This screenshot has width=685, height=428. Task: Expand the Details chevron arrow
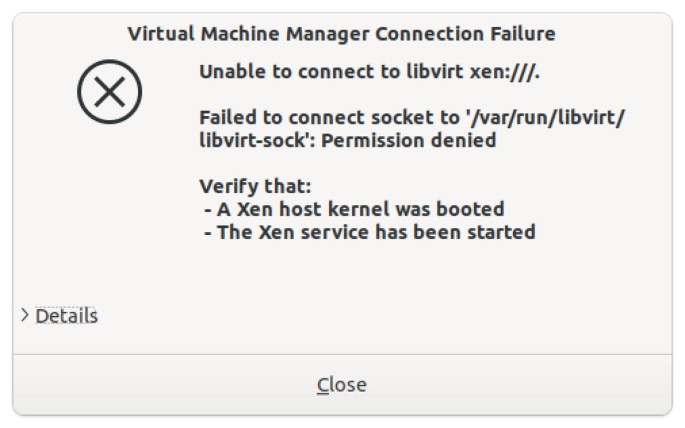click(x=24, y=315)
